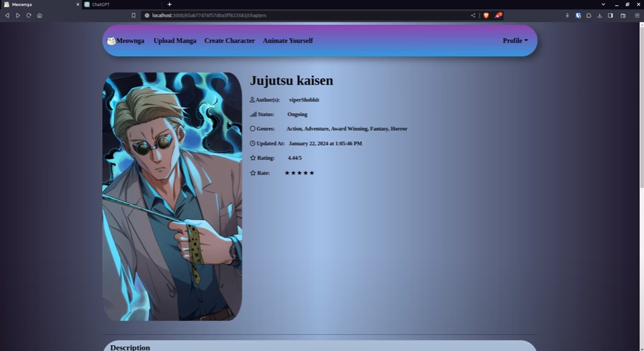Open the extensions puzzle icon
This screenshot has height=351, width=644.
(x=588, y=15)
